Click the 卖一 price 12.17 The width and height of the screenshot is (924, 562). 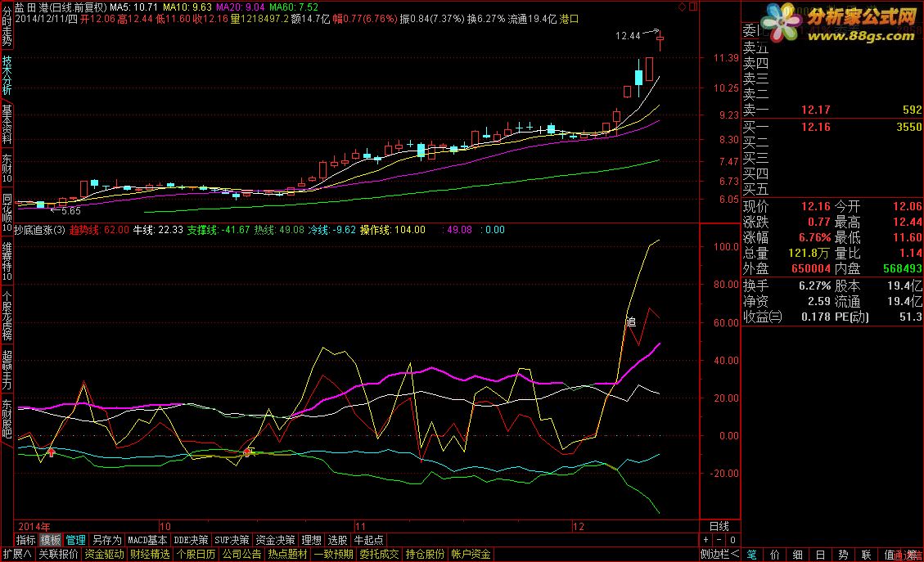tap(816, 110)
